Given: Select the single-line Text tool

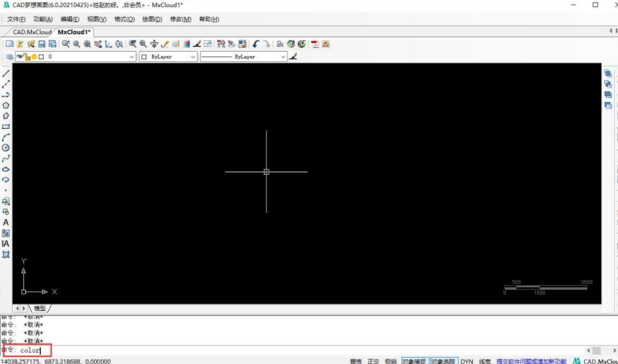Looking at the screenshot, I should pos(6,222).
